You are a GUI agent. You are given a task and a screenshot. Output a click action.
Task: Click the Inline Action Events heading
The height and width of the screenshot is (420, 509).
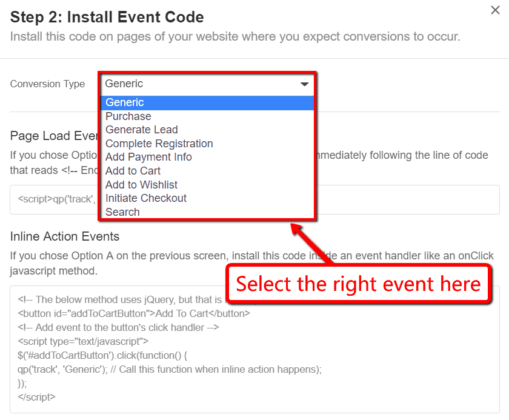coord(66,236)
